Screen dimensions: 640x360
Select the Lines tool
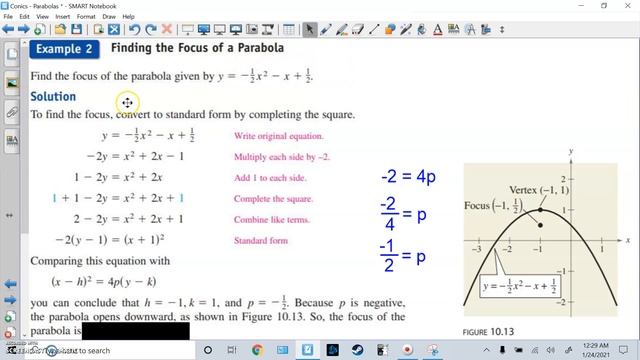pos(374,29)
